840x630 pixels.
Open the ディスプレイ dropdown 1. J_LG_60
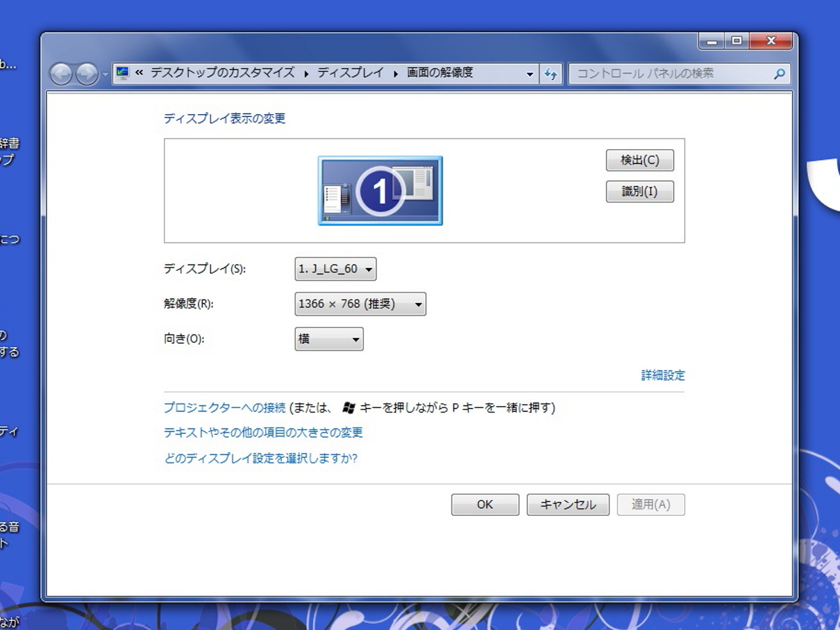point(335,269)
